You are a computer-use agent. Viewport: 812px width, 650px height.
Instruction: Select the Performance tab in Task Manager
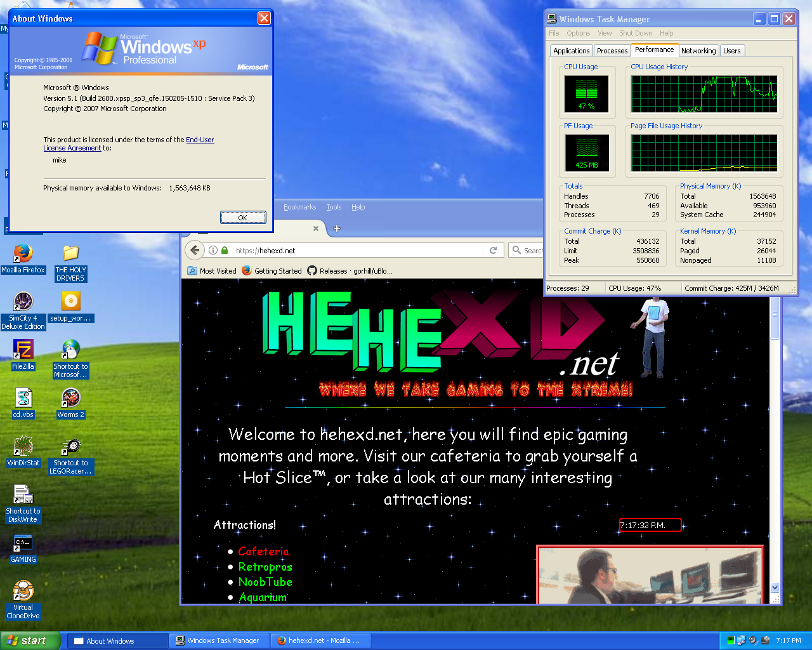point(655,50)
